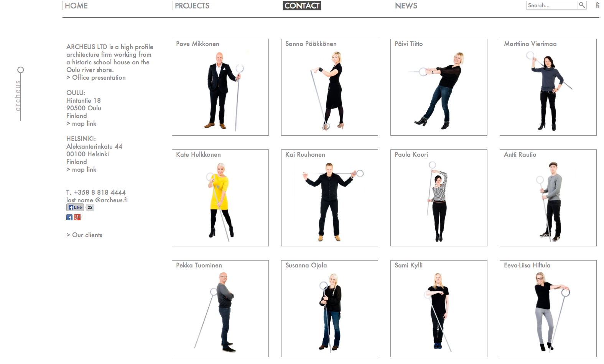
Task: Click the '00100 Helsinki' postal line
Action: pyautogui.click(x=87, y=154)
